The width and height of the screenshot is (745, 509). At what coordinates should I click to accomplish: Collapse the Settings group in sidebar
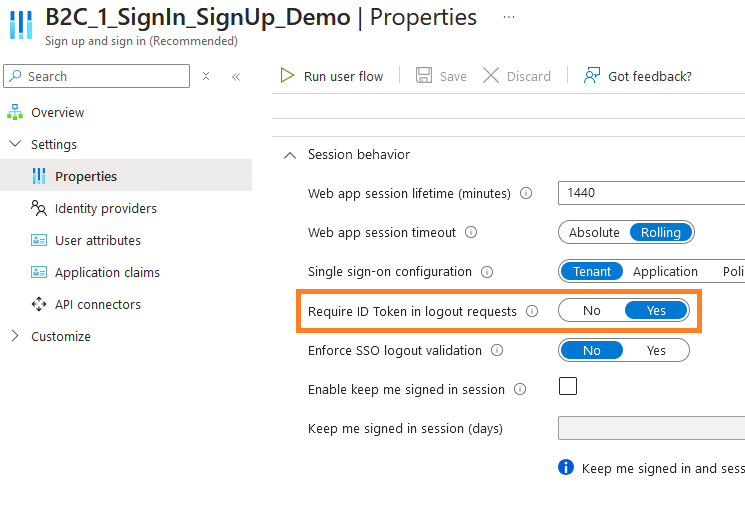pyautogui.click(x=14, y=144)
